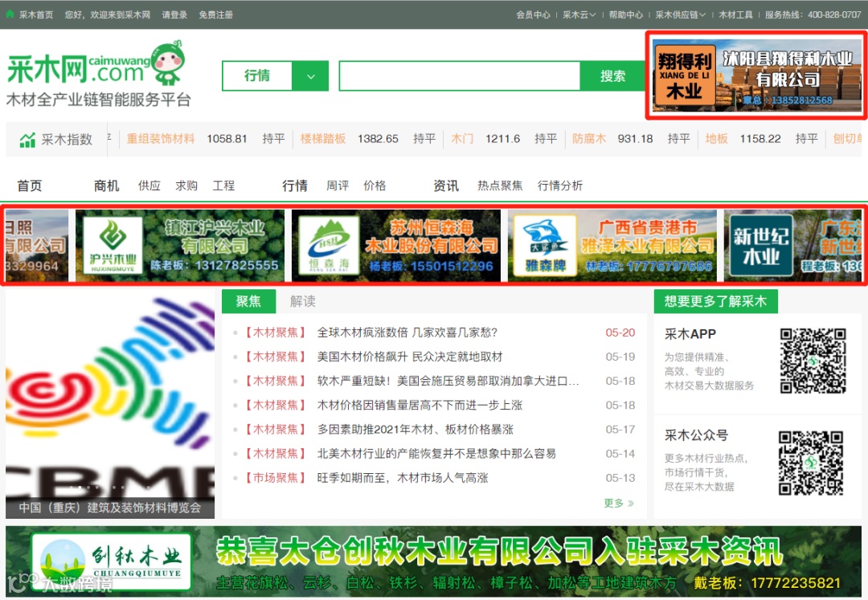Click the green 搜索 button

[612, 76]
